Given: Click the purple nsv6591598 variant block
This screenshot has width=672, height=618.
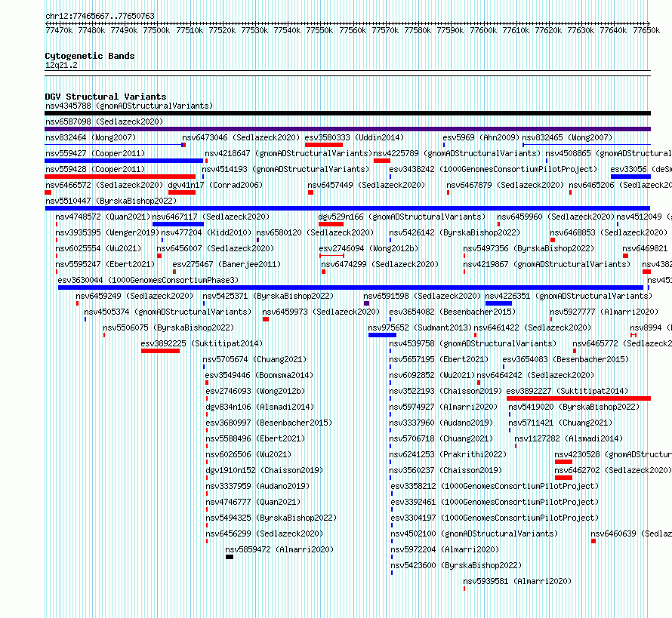Looking at the screenshot, I should click(366, 303).
